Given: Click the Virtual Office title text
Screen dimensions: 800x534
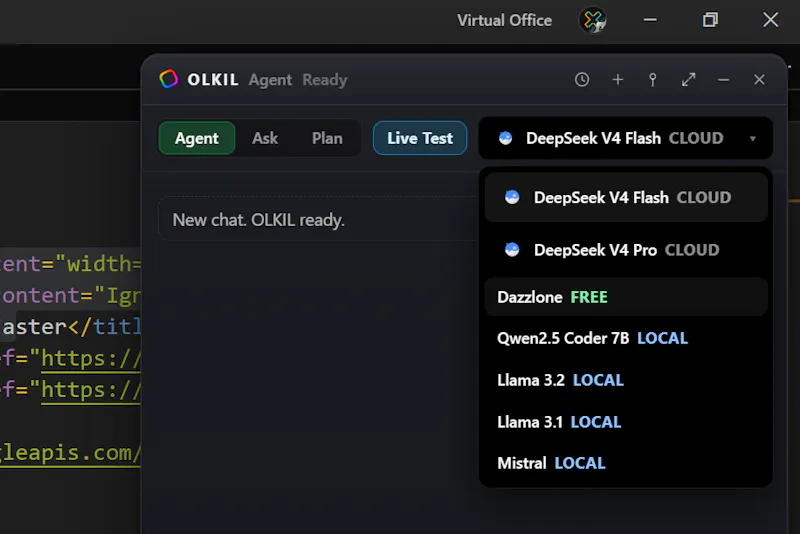Looking at the screenshot, I should pos(504,20).
